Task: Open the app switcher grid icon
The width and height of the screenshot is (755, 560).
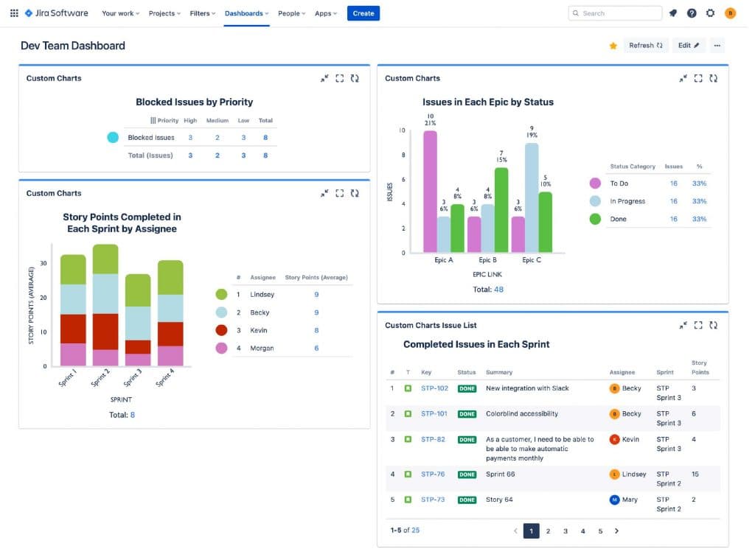Action: (14, 13)
